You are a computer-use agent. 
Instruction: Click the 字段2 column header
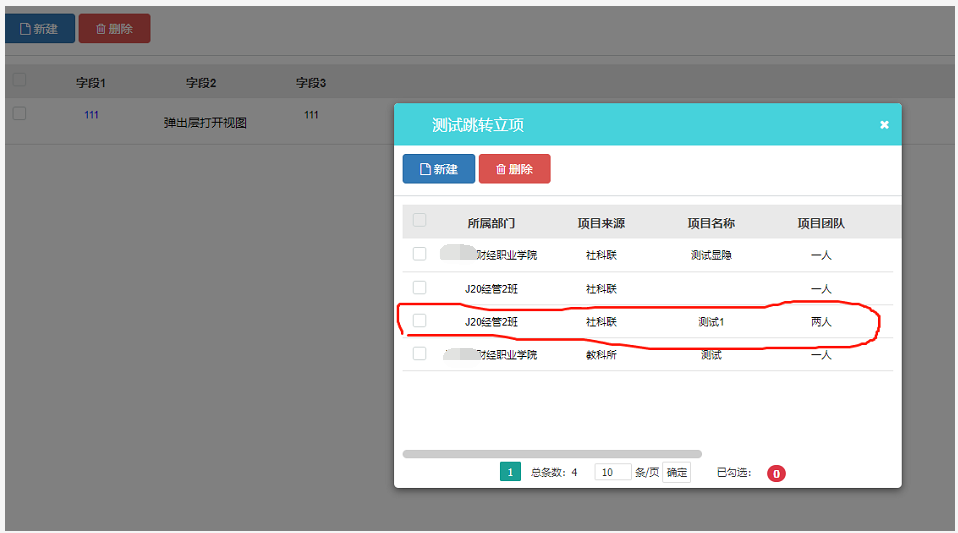[x=201, y=83]
